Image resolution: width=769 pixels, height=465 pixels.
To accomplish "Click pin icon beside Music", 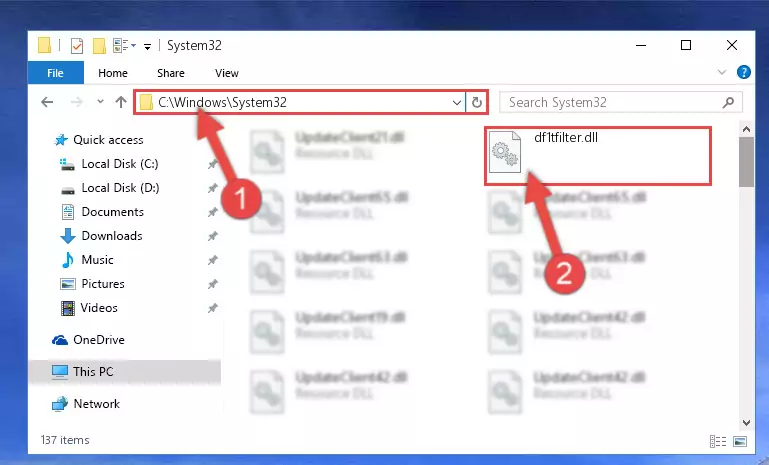I will pyautogui.click(x=212, y=260).
